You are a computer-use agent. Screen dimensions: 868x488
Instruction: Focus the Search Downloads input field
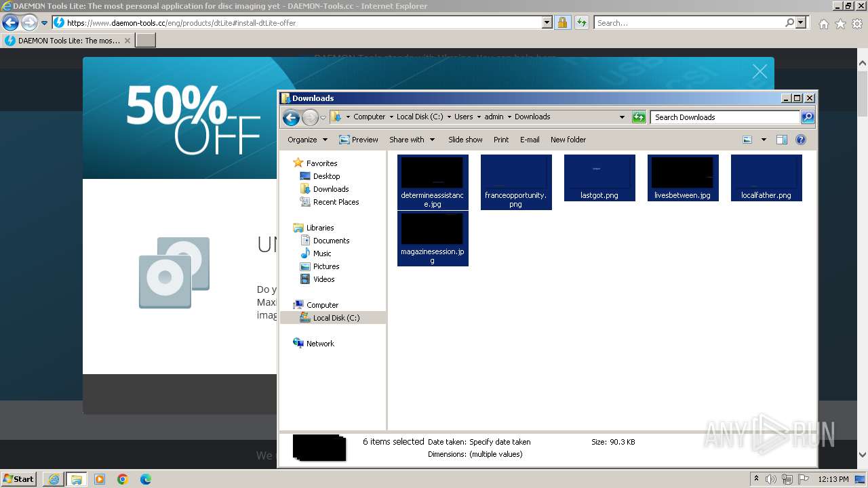point(725,117)
